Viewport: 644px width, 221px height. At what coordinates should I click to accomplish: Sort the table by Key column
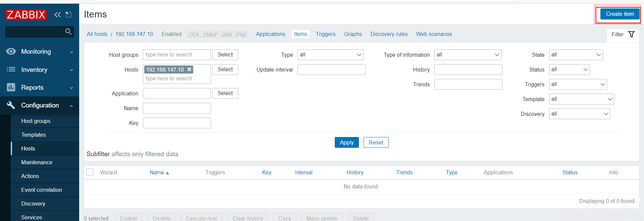point(267,172)
